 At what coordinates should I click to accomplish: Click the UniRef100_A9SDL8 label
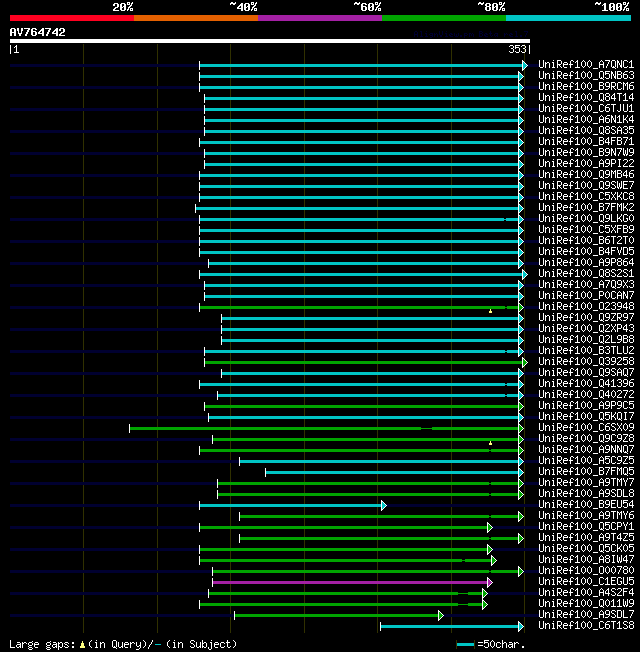(x=586, y=494)
